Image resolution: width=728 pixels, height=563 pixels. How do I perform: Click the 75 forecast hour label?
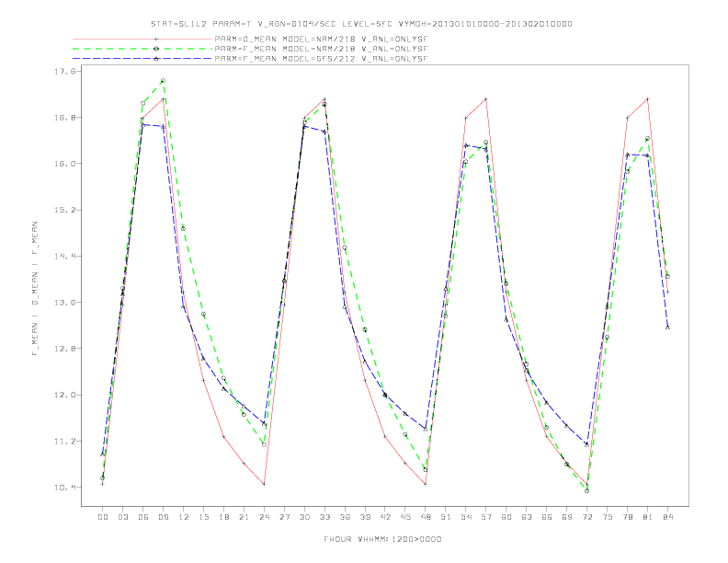click(x=608, y=517)
